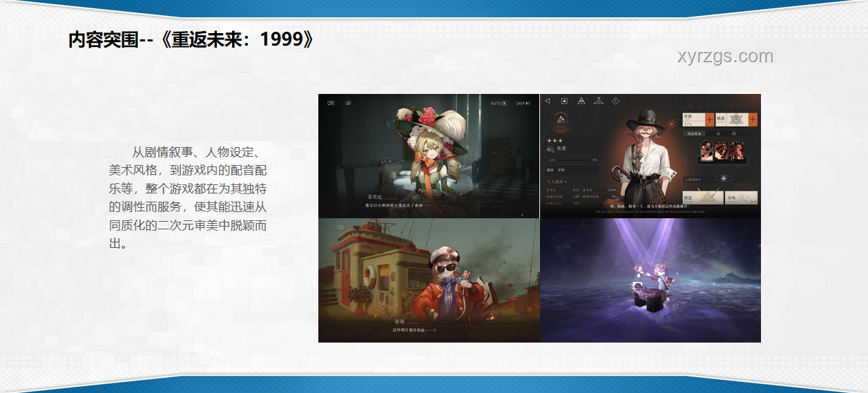Click the three-star rarity indicator

click(x=554, y=140)
